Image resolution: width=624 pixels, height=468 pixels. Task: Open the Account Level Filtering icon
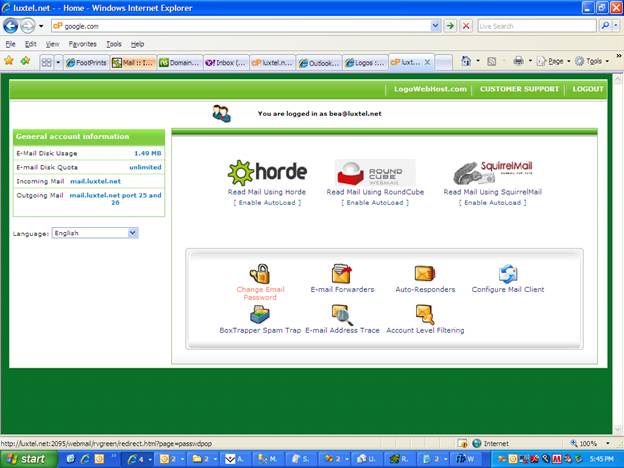tap(425, 315)
